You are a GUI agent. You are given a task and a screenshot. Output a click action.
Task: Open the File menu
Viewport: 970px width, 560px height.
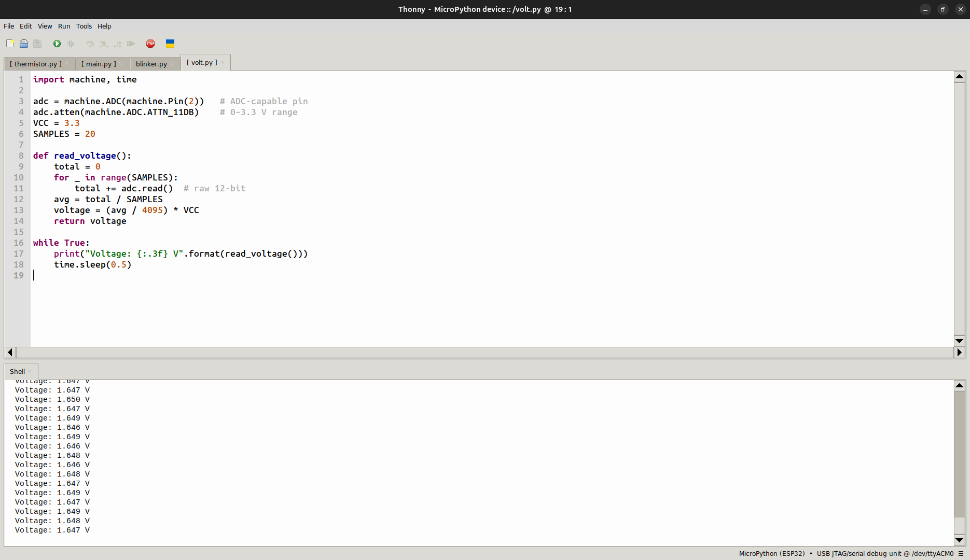(x=8, y=26)
